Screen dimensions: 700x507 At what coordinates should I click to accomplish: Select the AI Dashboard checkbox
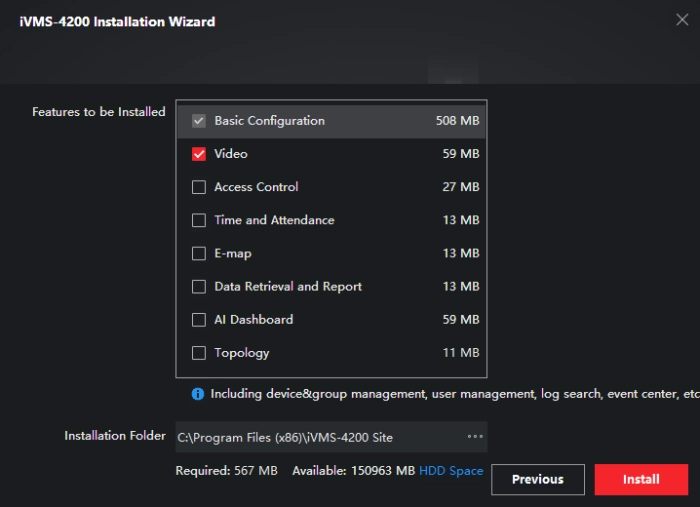(199, 320)
